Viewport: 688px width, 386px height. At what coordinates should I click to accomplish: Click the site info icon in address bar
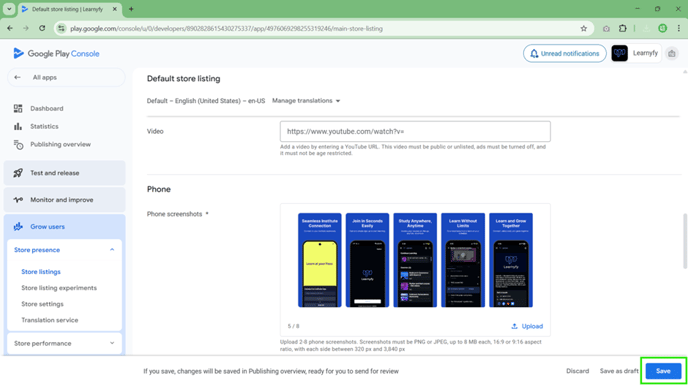[61, 29]
